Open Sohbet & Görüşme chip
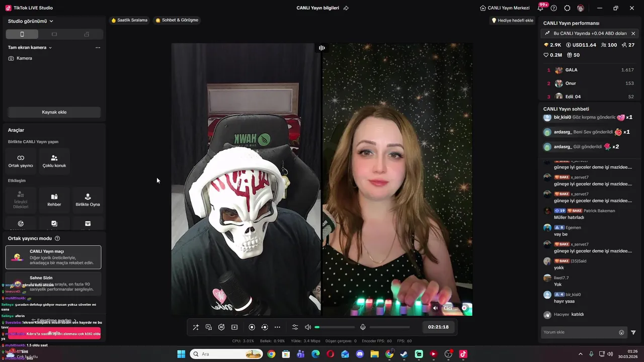The width and height of the screenshot is (644, 362). (x=177, y=20)
